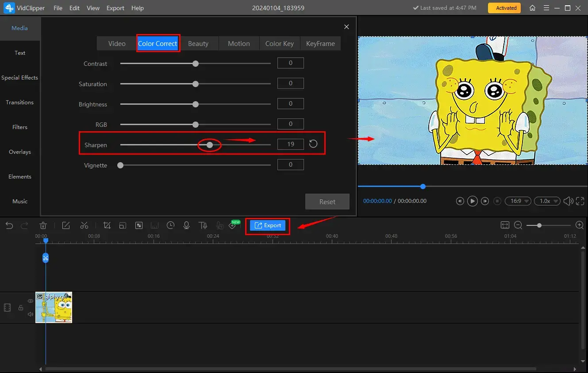Screen dimensions: 588x373
Task: Switch to the Color Correct tab
Action: point(158,43)
